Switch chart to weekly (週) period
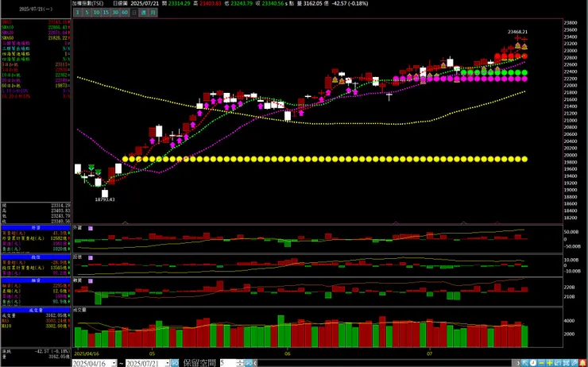Viewport: 588px width, 367px height. [x=143, y=13]
